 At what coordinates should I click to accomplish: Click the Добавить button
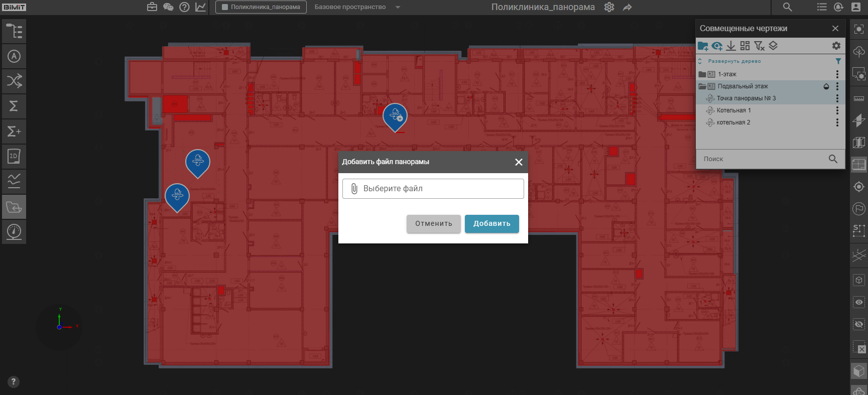click(x=492, y=224)
